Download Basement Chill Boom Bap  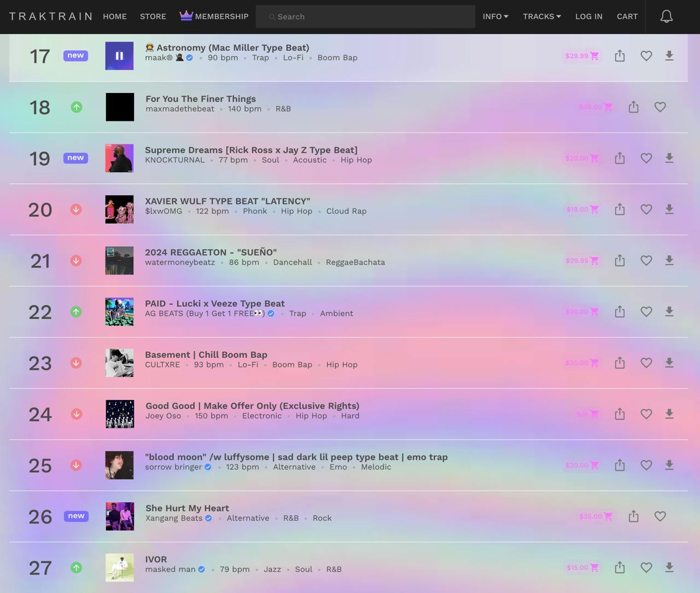669,363
